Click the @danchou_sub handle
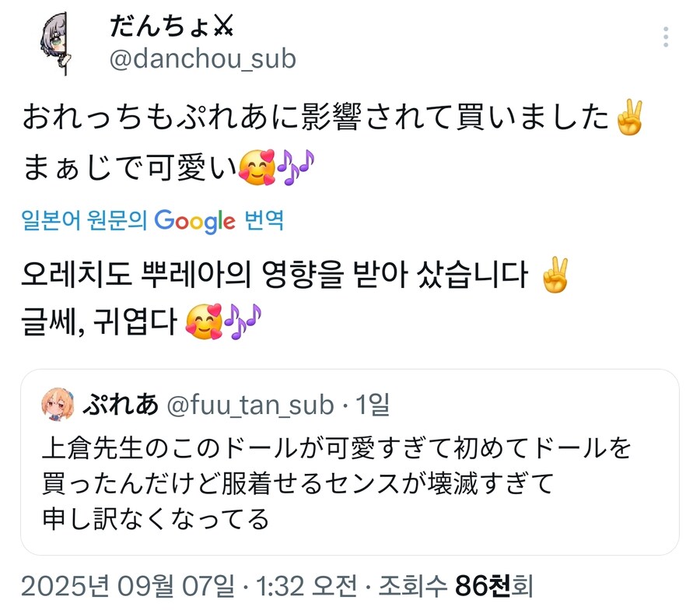Image resolution: width=700 pixels, height=614 pixels. click(202, 57)
